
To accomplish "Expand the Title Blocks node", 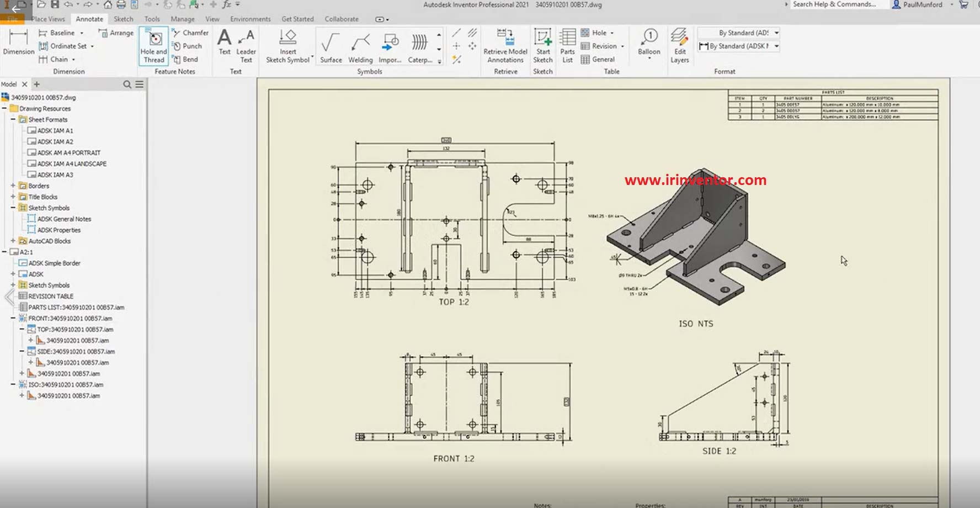I will [13, 197].
